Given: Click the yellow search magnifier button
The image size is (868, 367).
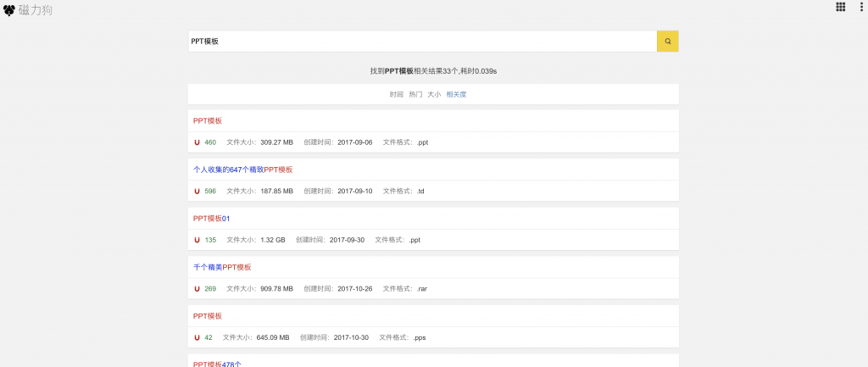Looking at the screenshot, I should coord(667,41).
